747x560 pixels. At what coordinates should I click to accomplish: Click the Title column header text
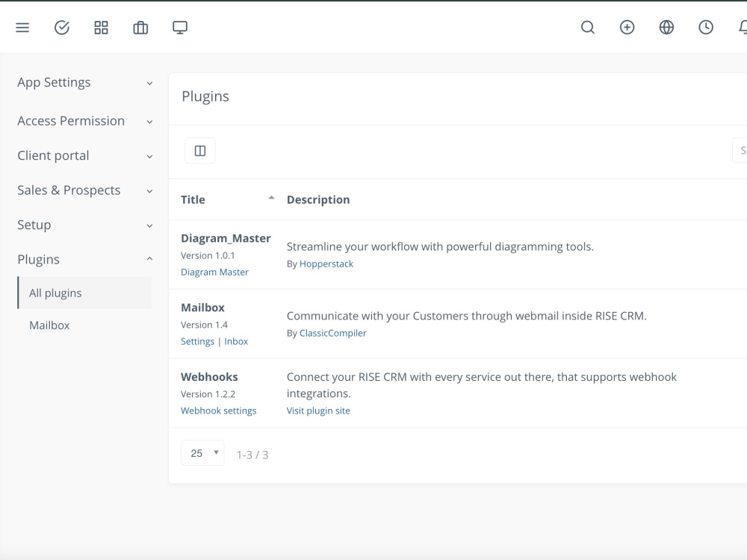pos(193,199)
